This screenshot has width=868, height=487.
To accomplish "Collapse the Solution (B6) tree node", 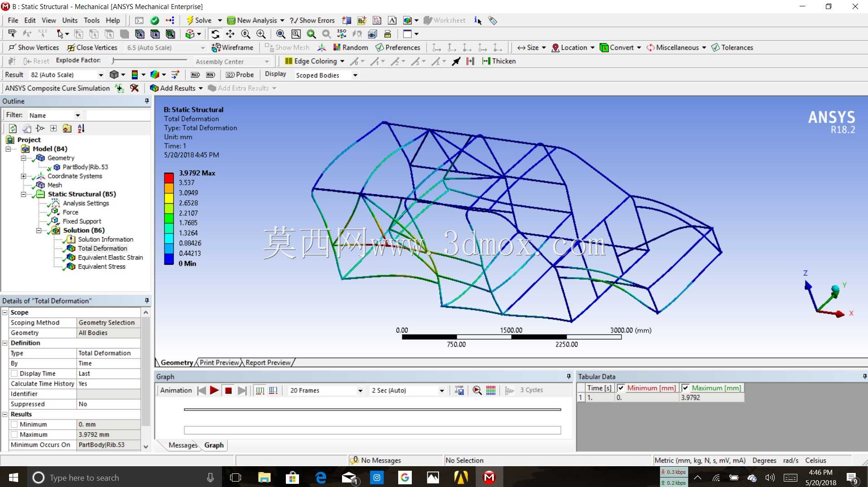I will (39, 230).
